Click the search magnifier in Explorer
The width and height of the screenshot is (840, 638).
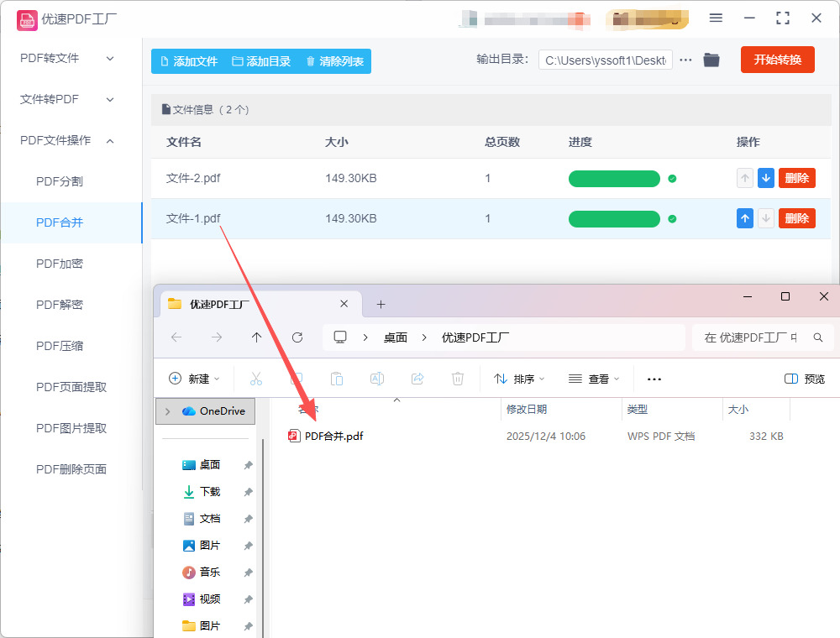818,337
